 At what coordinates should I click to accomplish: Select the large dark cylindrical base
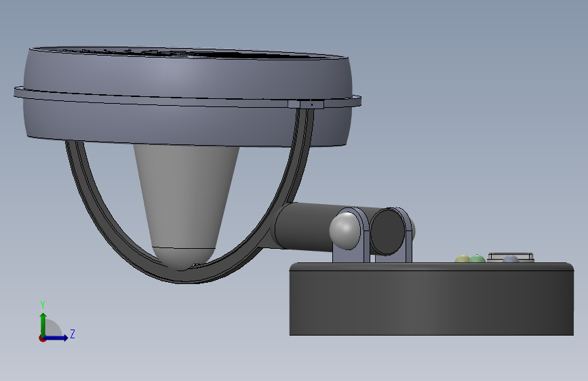[x=431, y=300]
